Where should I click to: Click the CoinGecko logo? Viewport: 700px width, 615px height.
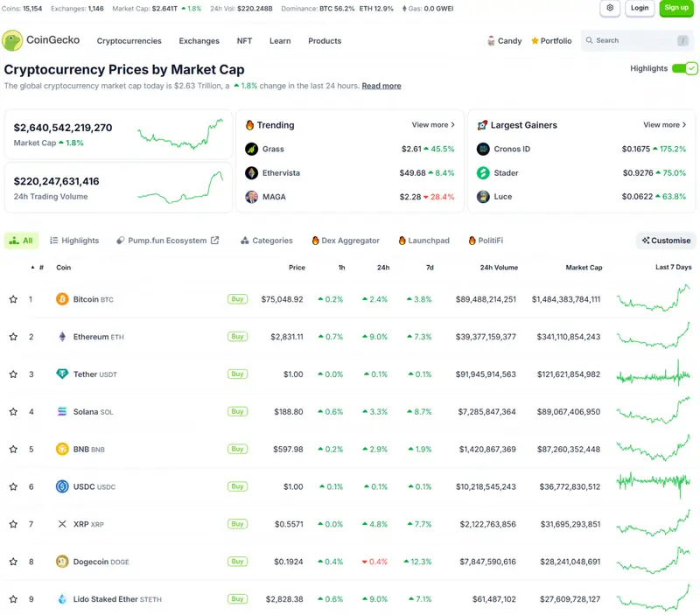(40, 40)
